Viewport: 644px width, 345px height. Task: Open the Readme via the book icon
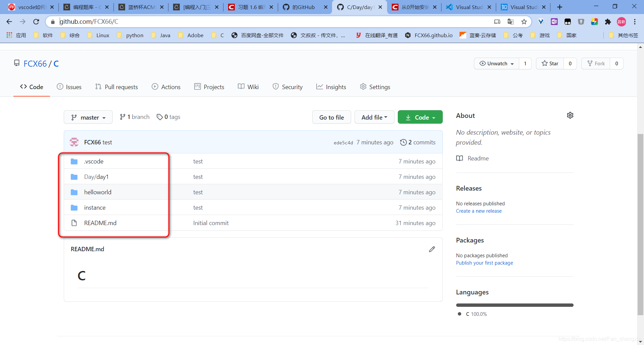460,158
